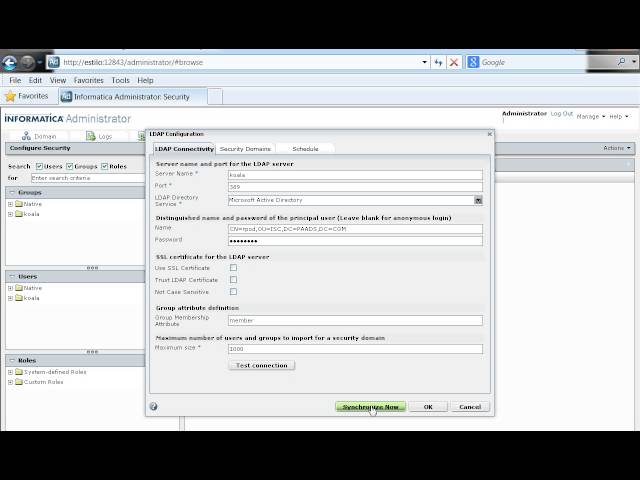The height and width of the screenshot is (480, 640).
Task: Switch to the Schedule tab
Action: [305, 149]
